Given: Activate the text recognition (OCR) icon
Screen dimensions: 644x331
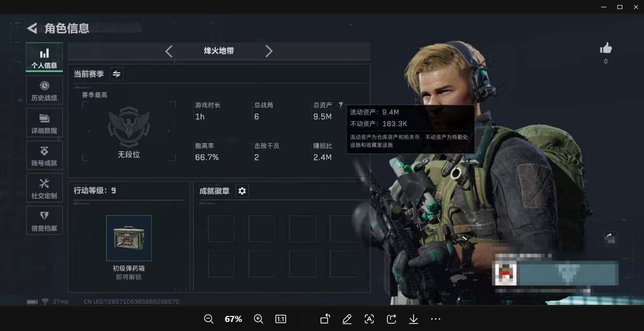Looking at the screenshot, I should tap(369, 319).
